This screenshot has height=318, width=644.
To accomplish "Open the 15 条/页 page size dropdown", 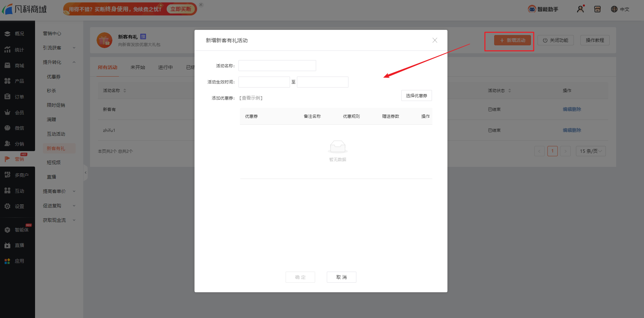I will 590,151.
